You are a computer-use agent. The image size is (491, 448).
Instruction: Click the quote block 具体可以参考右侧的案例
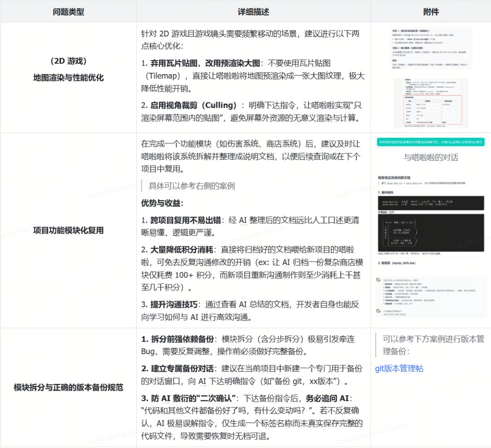[191, 186]
